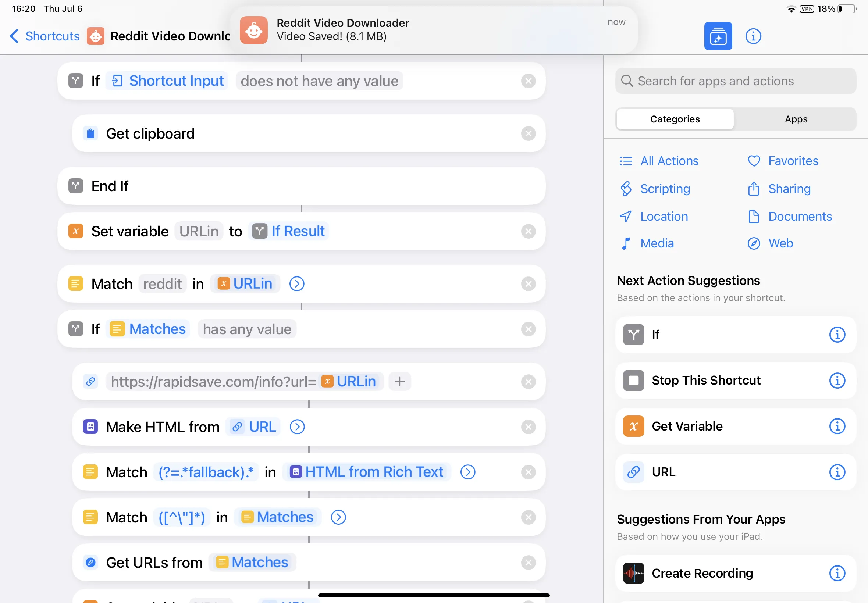Tap the VPN indicator in status bar
The width and height of the screenshot is (868, 603).
pos(807,9)
